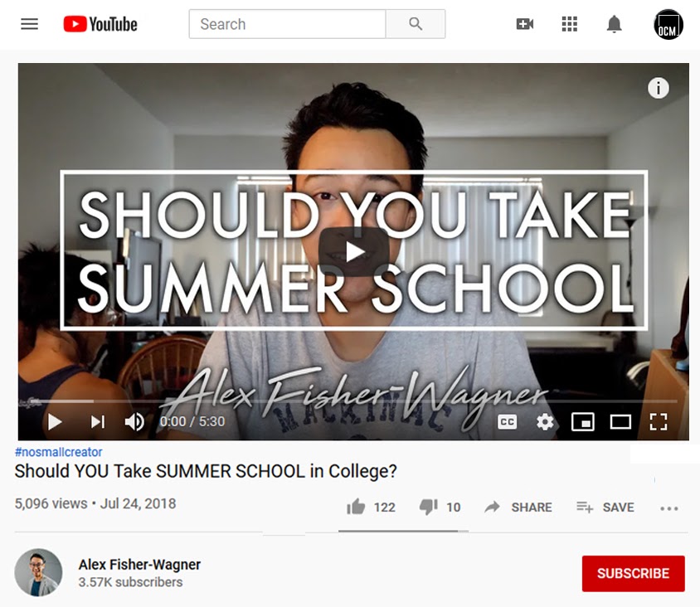
Task: Click the search magnifier button
Action: pyautogui.click(x=416, y=24)
